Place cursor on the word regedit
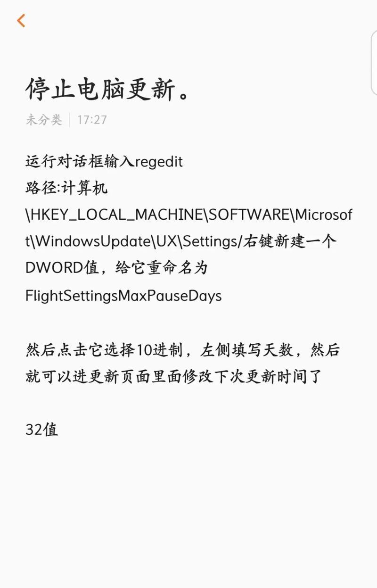 tap(159, 162)
